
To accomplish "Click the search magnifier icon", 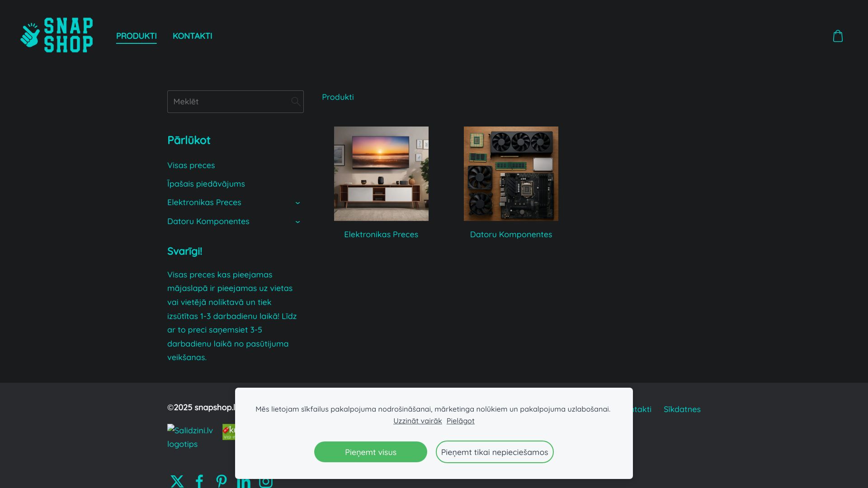I will [x=296, y=102].
